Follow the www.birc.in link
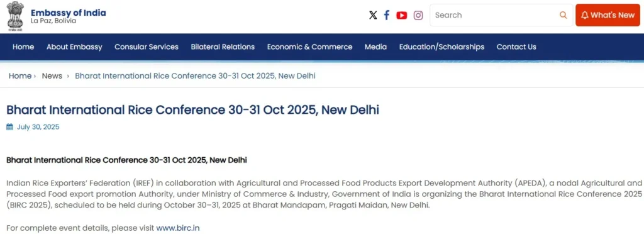 [178, 228]
